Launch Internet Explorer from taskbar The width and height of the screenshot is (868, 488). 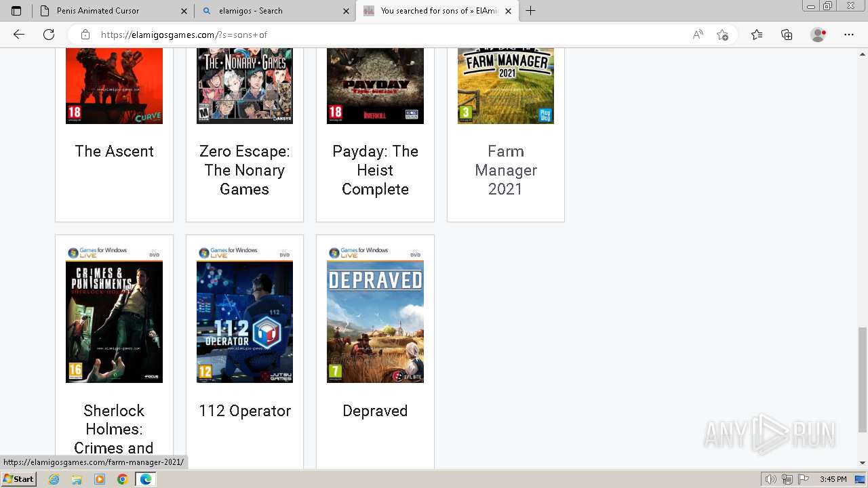54,479
